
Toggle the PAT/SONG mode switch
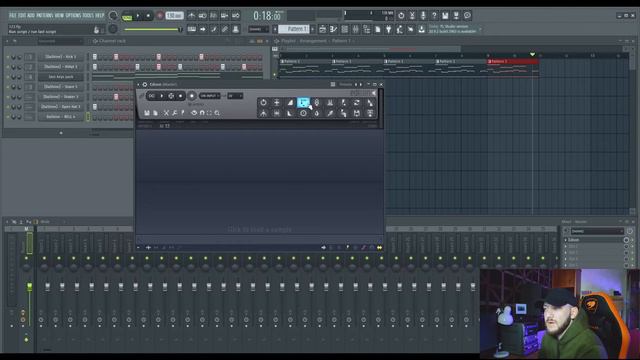click(127, 16)
